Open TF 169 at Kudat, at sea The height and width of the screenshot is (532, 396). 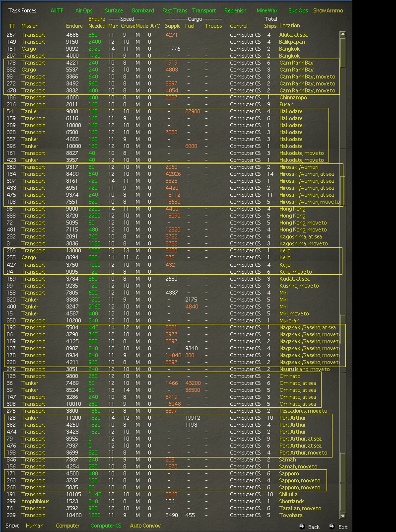171,279
